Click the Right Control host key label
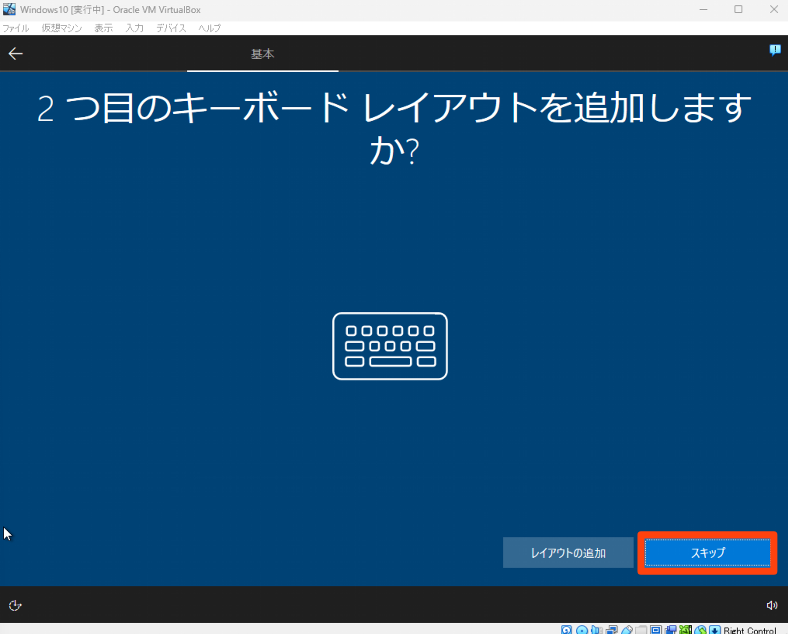788x634 pixels. point(749,630)
